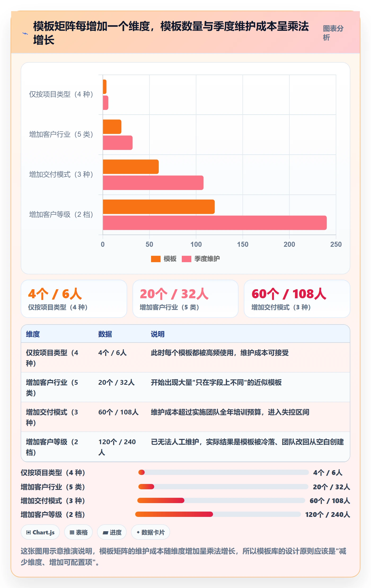Screen dimensions: 371x588
Task: Click the pink 季度维护 bar for 增加客户等级
Action: [215, 223]
